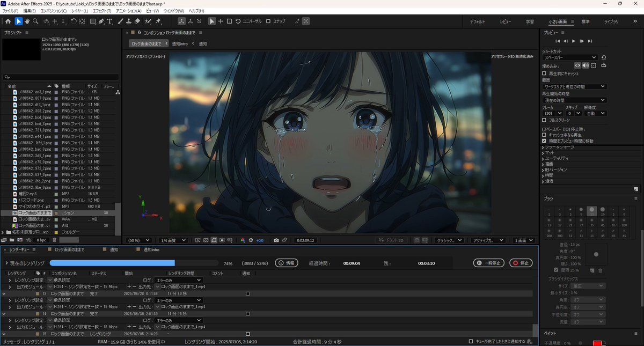Viewport: 644px width, 346px height.
Task: Open 再生開始の時間 dropdown
Action: (574, 100)
